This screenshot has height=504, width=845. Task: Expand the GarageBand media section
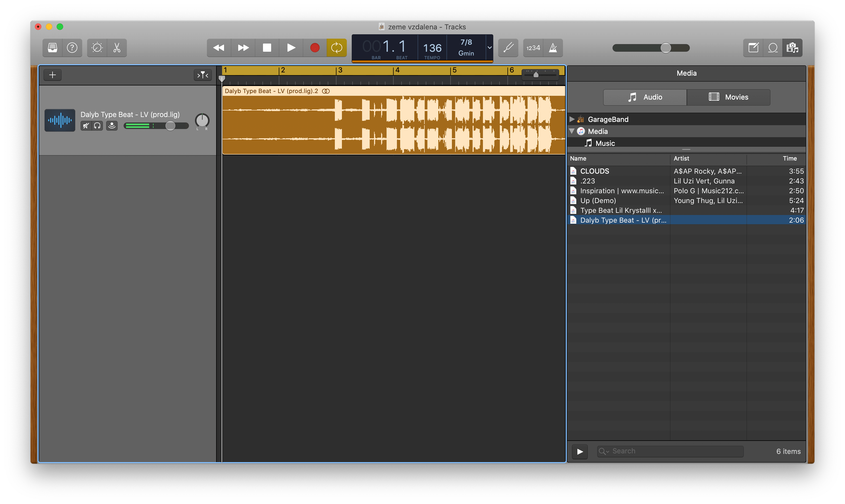pyautogui.click(x=572, y=119)
